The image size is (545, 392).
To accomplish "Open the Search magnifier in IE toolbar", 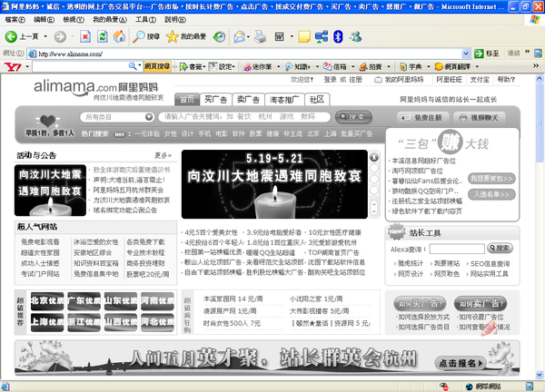I will [146, 36].
